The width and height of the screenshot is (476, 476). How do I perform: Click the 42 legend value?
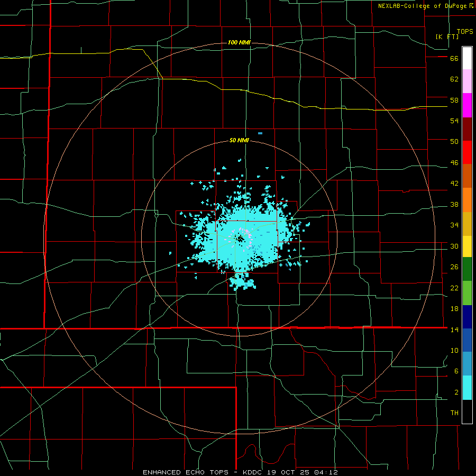pyautogui.click(x=454, y=184)
